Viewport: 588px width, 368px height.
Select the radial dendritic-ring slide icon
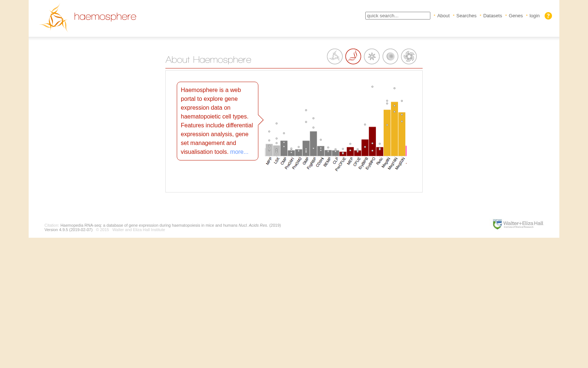(409, 56)
